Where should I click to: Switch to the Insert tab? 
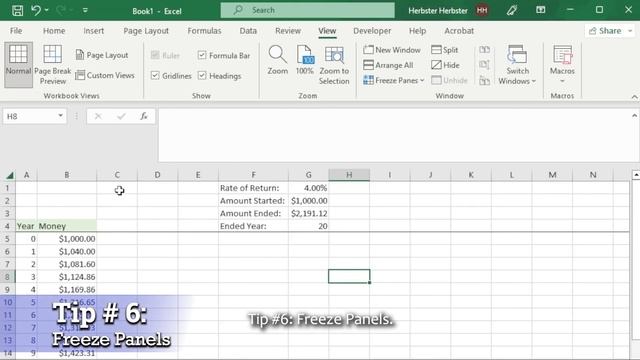click(93, 31)
